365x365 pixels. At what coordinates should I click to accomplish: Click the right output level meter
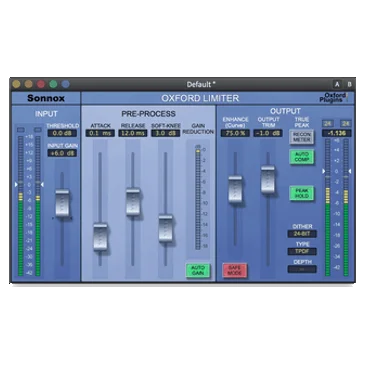[346, 207]
